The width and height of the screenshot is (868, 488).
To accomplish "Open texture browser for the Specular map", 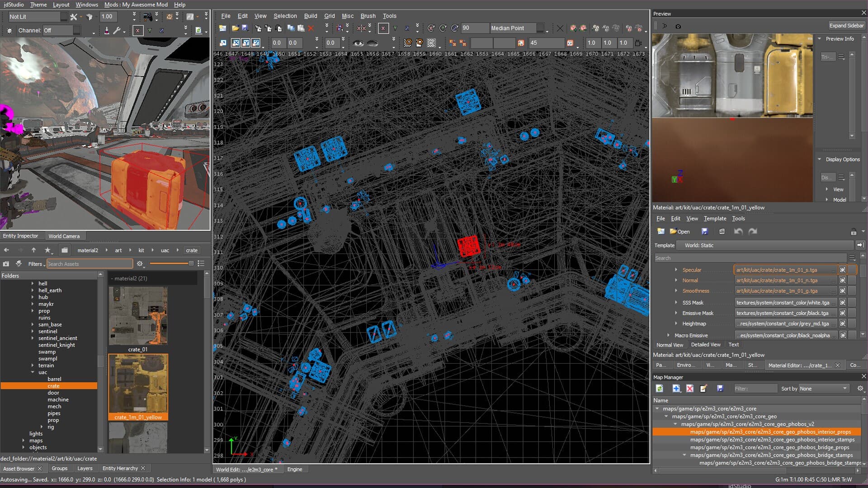I will click(x=842, y=270).
